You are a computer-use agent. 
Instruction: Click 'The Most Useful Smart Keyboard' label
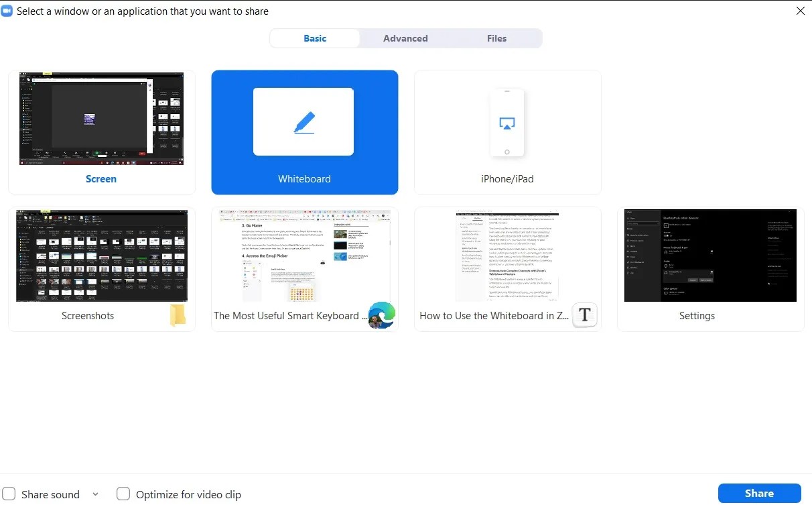(x=291, y=316)
